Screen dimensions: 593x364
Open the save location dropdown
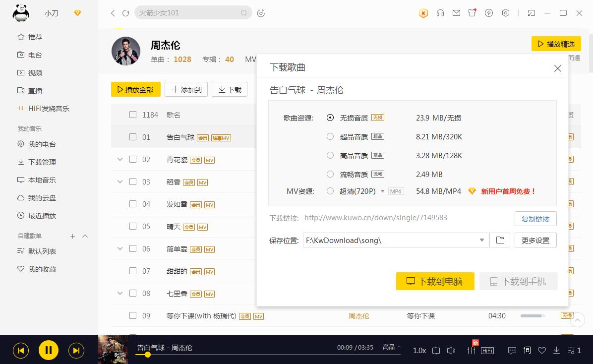click(x=482, y=241)
